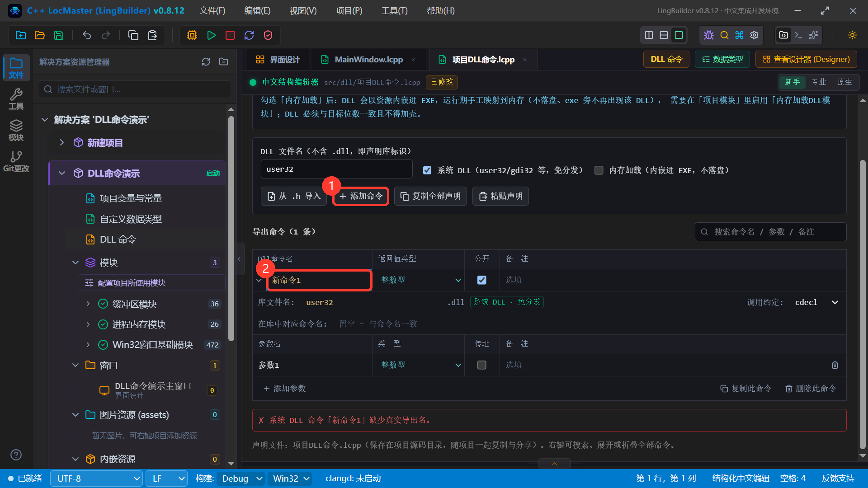This screenshot has width=868, height=488.
Task: Click the 添加命令 button
Action: pyautogui.click(x=361, y=196)
